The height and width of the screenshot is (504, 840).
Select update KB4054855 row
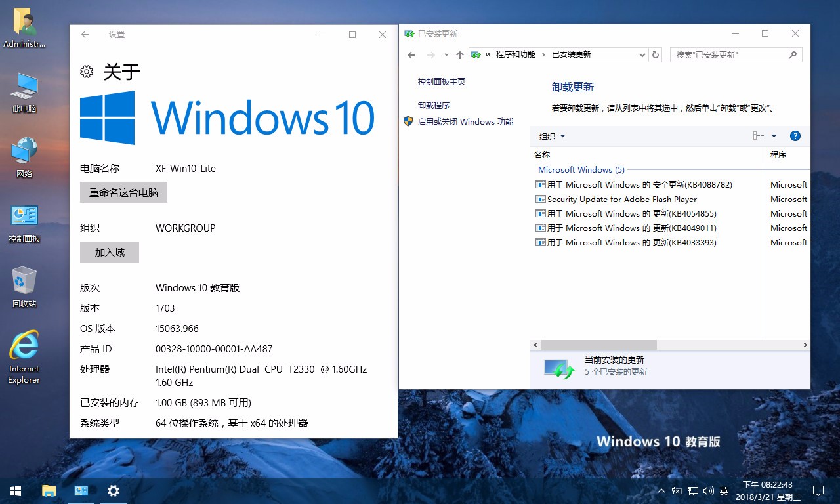625,213
